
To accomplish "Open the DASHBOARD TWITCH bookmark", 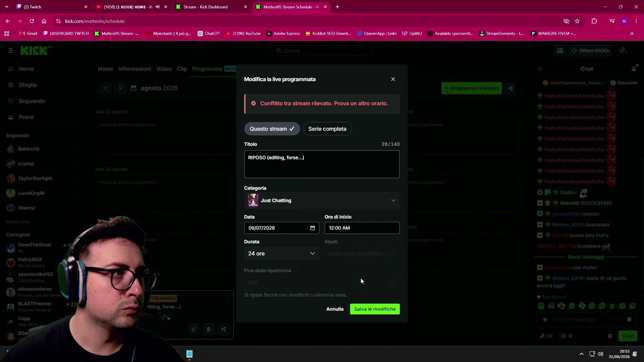I will tap(66, 34).
